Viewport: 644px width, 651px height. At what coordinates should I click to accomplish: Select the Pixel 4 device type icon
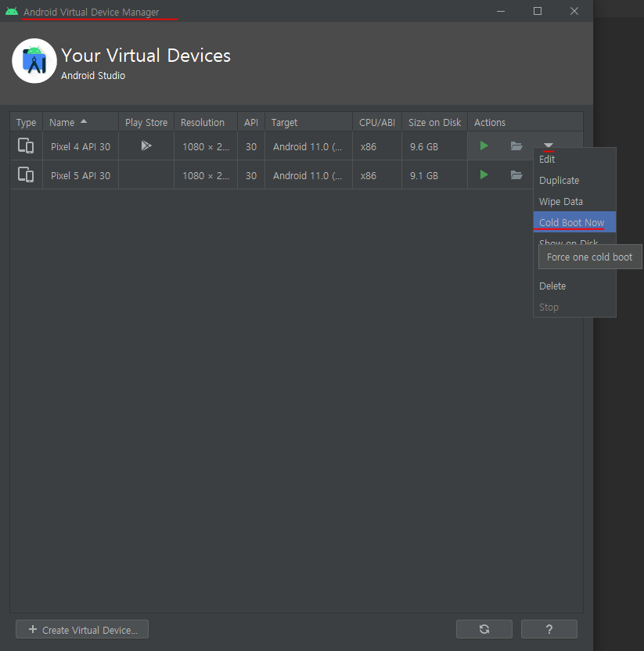pyautogui.click(x=26, y=146)
